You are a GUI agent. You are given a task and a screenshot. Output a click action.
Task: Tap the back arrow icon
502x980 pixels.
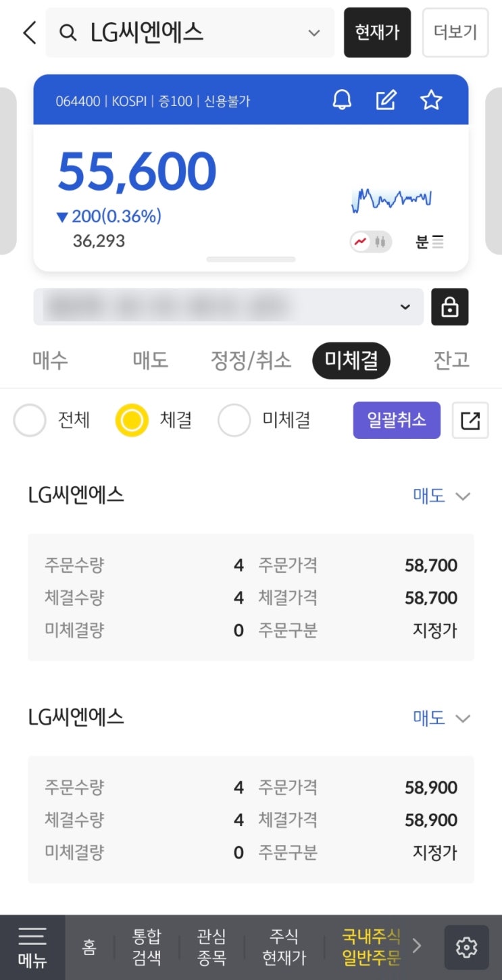(x=29, y=32)
